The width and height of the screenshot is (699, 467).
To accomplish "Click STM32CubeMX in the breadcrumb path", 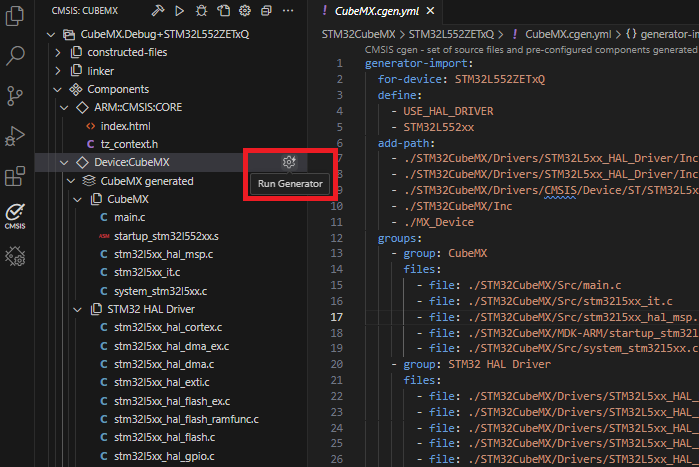I will pyautogui.click(x=357, y=34).
